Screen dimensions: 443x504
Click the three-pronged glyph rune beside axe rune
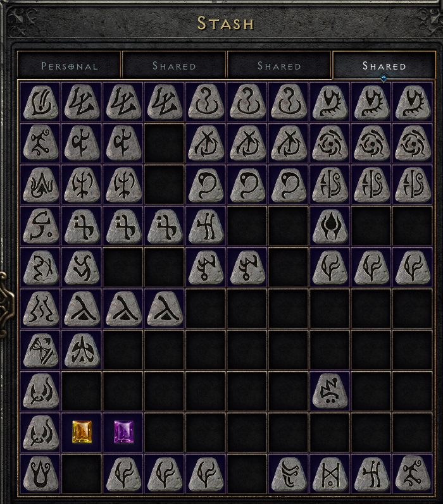82,350
